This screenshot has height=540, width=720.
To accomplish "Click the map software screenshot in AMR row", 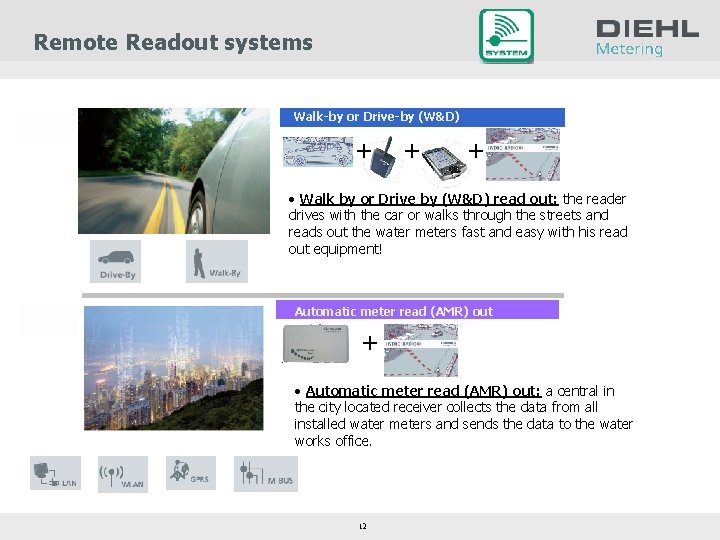I will (421, 350).
